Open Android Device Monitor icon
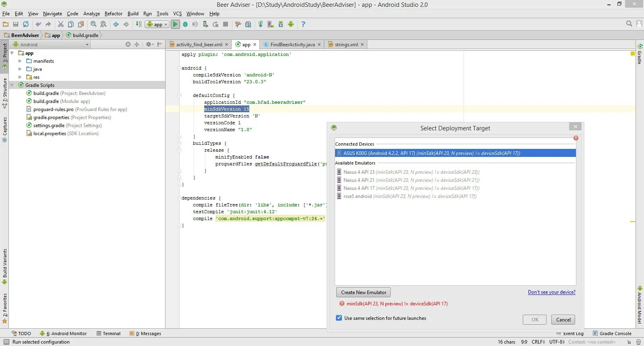 click(x=291, y=24)
